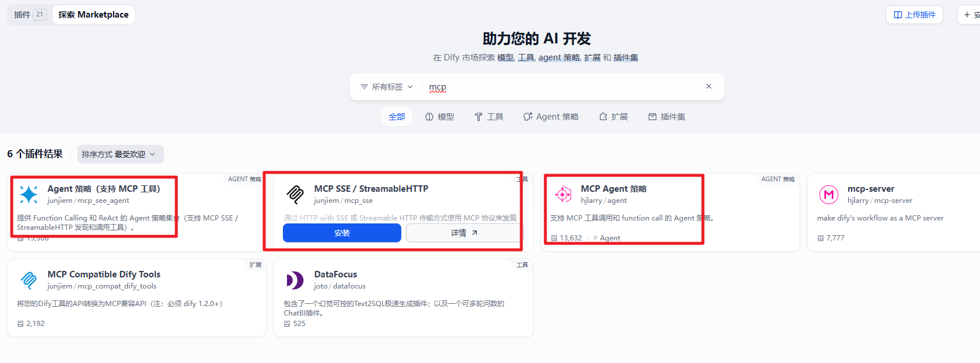This screenshot has height=363, width=980.
Task: Click the blue star Agent 策略 plugin icon
Action: pyautogui.click(x=29, y=194)
